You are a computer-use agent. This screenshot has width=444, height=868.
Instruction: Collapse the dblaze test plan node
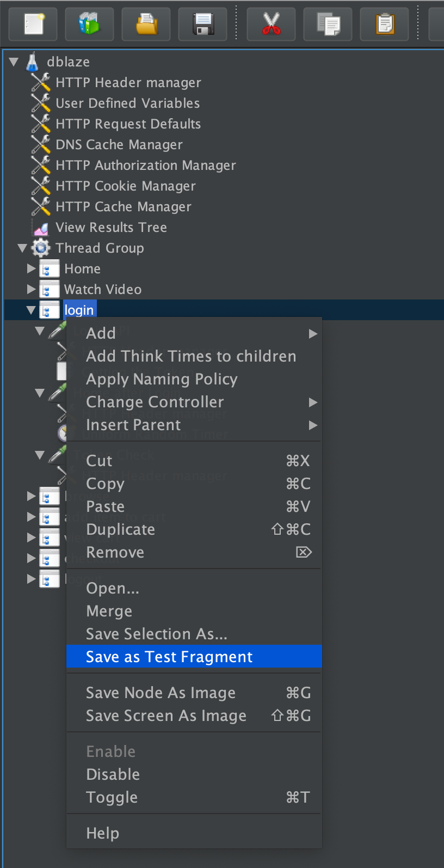(x=14, y=62)
